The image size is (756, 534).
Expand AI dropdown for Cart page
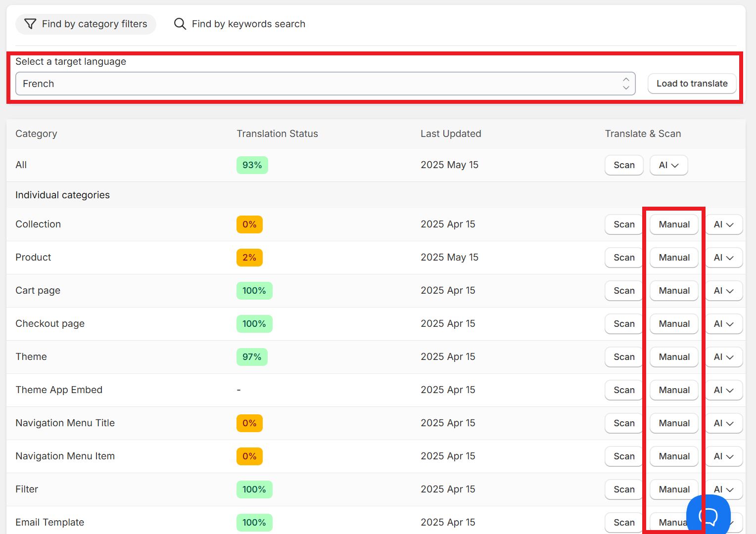[x=723, y=291]
